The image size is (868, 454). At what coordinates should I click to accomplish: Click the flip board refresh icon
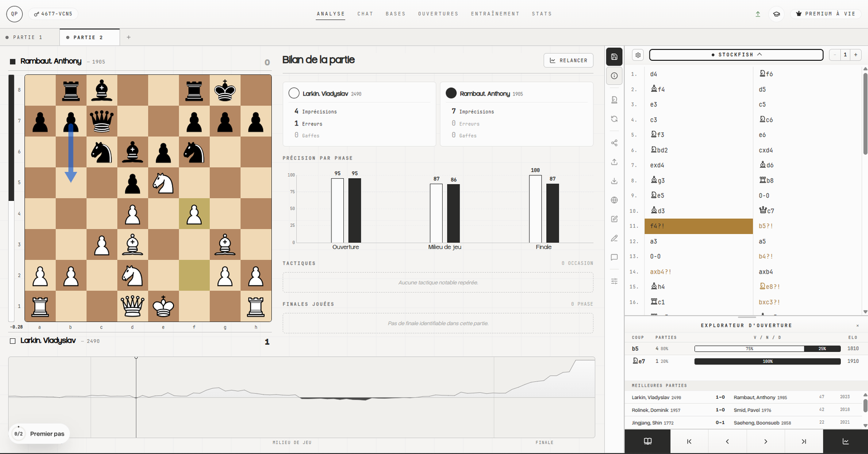(614, 119)
